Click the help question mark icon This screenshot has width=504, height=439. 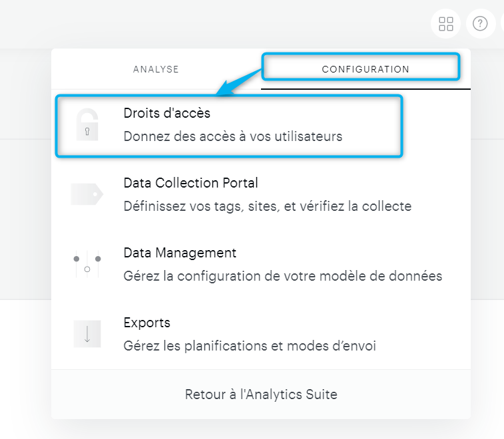click(480, 24)
